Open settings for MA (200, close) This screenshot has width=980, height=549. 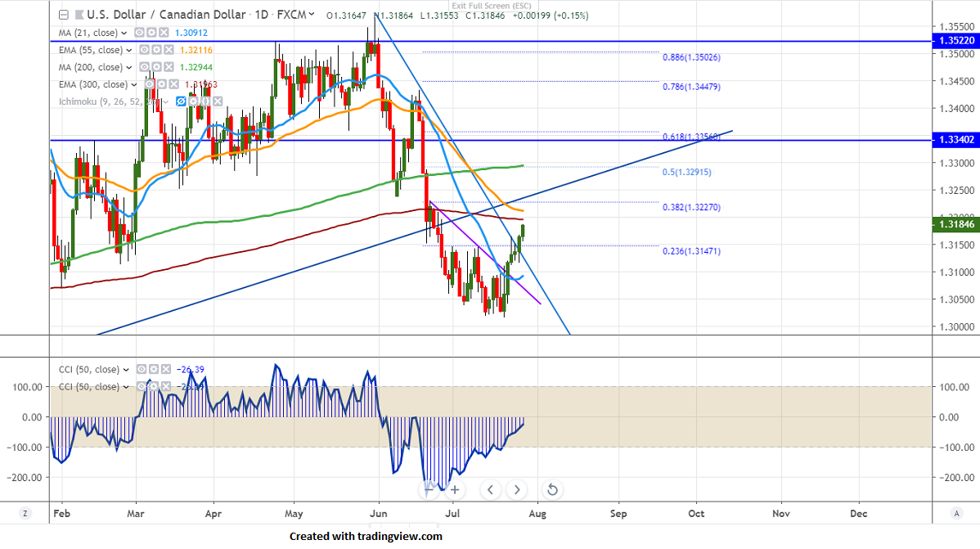pos(156,67)
